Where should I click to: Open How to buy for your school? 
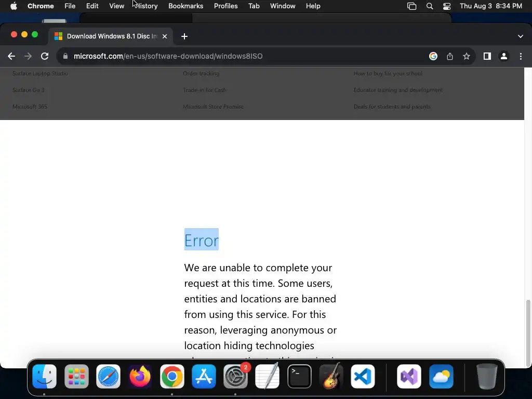coord(388,73)
